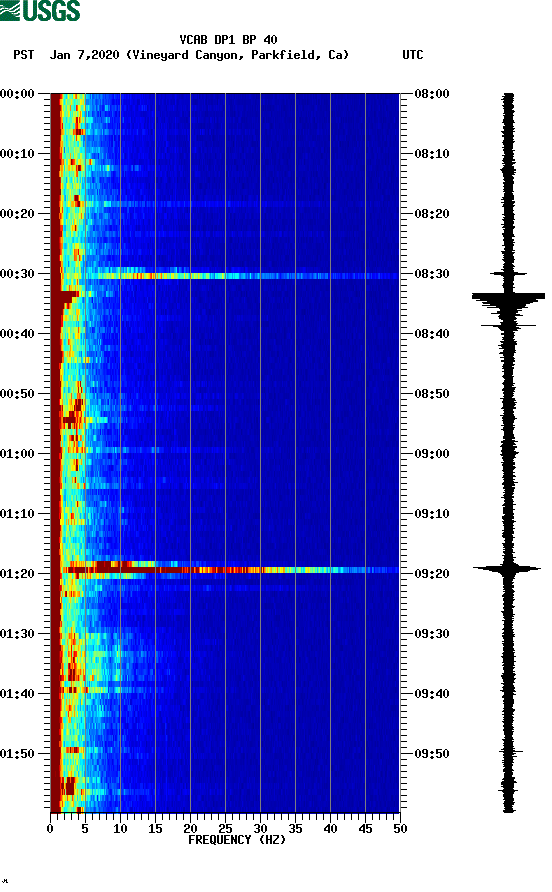The height and width of the screenshot is (892, 552).
Task: Click the 25 Hz frequency tick label
Action: coord(225,829)
